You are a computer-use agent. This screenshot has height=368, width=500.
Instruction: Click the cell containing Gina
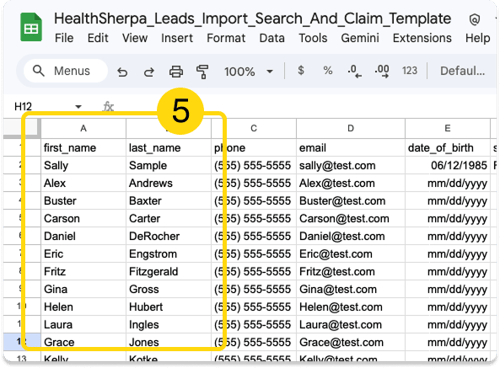(83, 289)
